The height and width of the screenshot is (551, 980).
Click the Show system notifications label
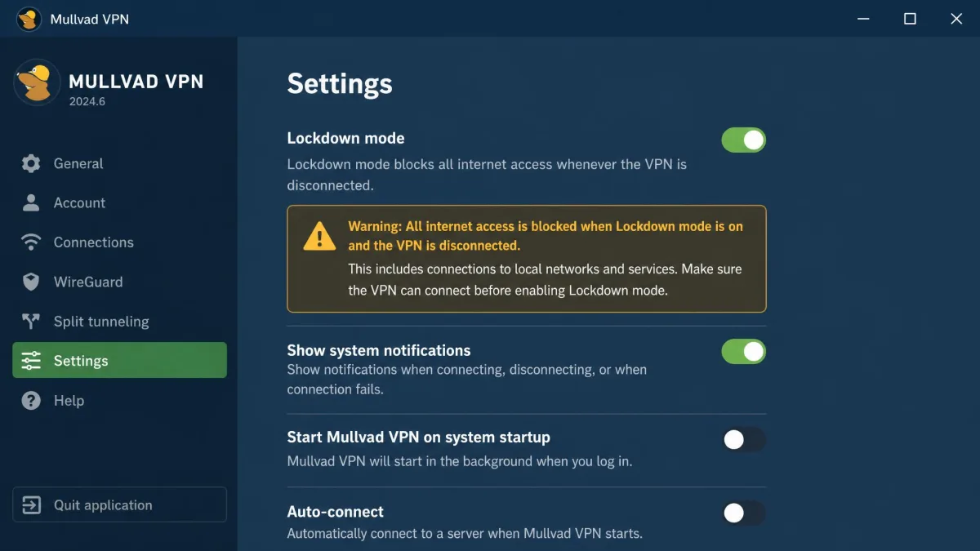pos(379,350)
